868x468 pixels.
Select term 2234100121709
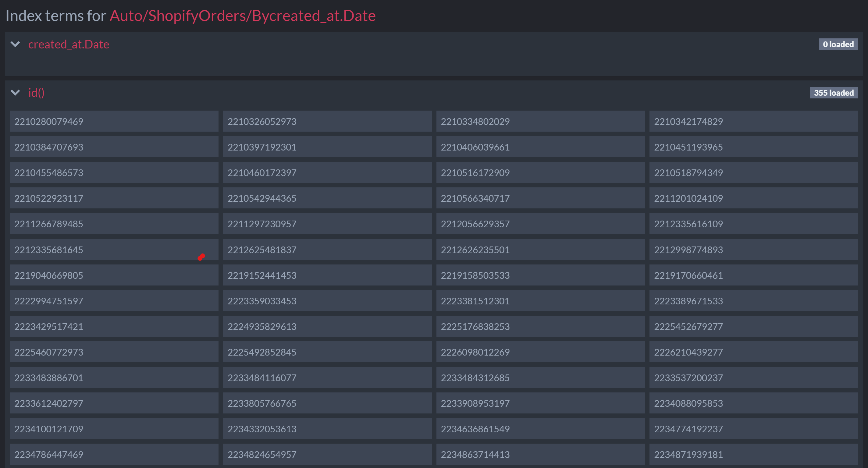click(x=114, y=429)
